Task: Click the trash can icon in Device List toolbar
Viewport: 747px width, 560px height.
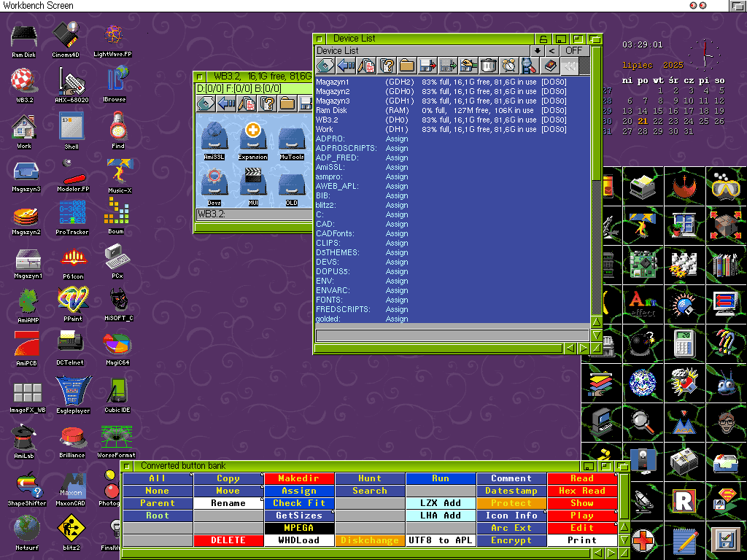Action: 488,66
